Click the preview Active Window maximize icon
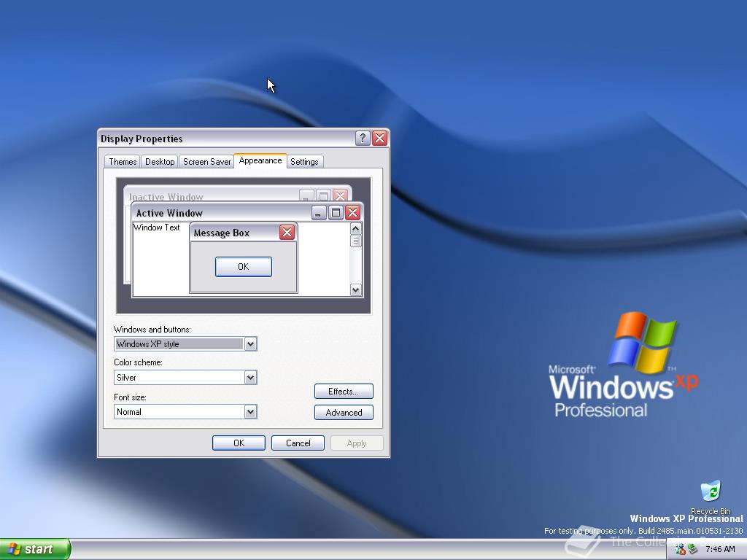This screenshot has height=560, width=747. (336, 212)
